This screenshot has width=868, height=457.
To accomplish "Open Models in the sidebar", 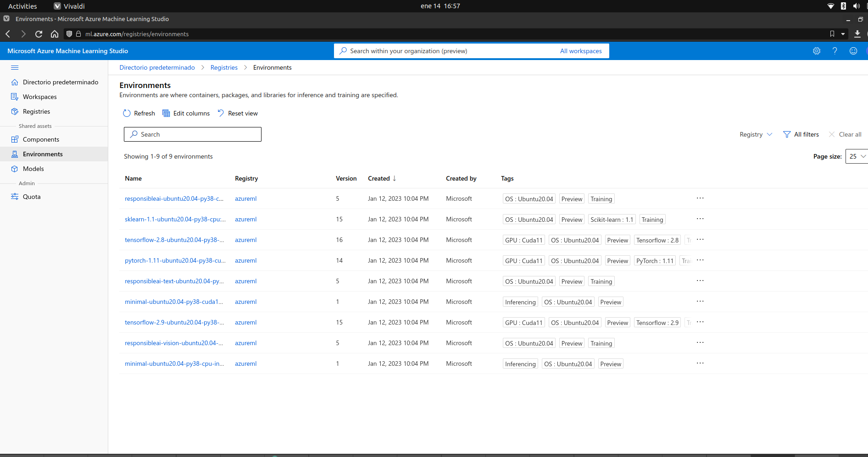I will [54, 169].
